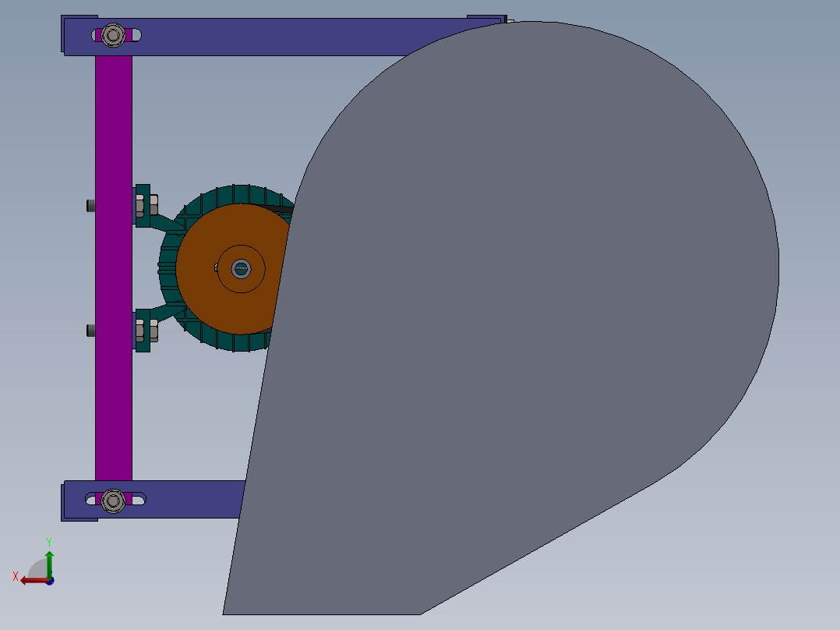Click the red X axis arrow of the triad
The image size is (840, 630).
(34, 581)
